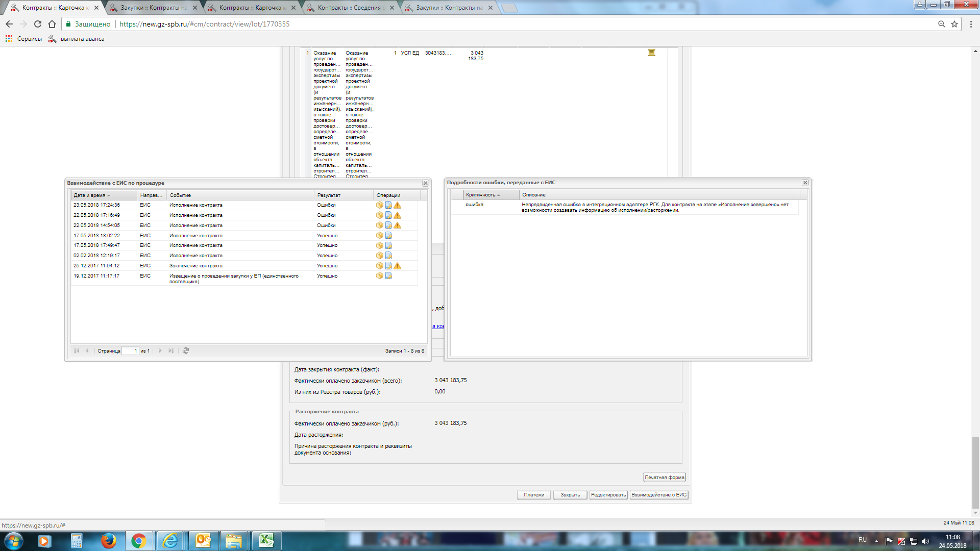Click 'Взаимодействие с ЕИС' button

pos(659,495)
